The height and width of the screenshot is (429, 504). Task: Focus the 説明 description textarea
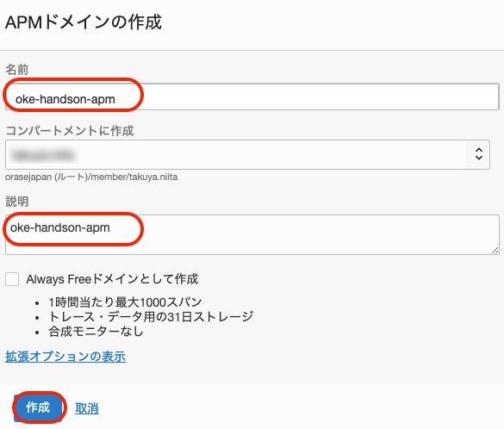click(252, 234)
